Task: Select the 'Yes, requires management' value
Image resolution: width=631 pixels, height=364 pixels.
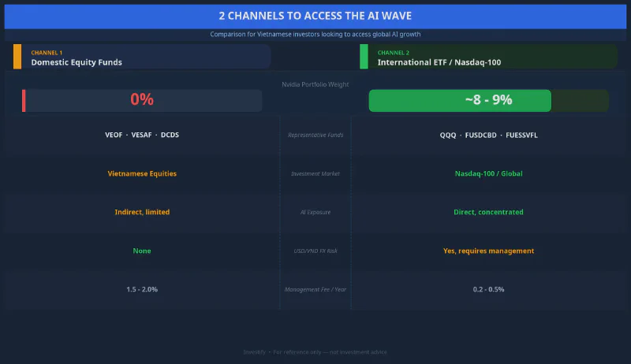Action: pos(488,251)
